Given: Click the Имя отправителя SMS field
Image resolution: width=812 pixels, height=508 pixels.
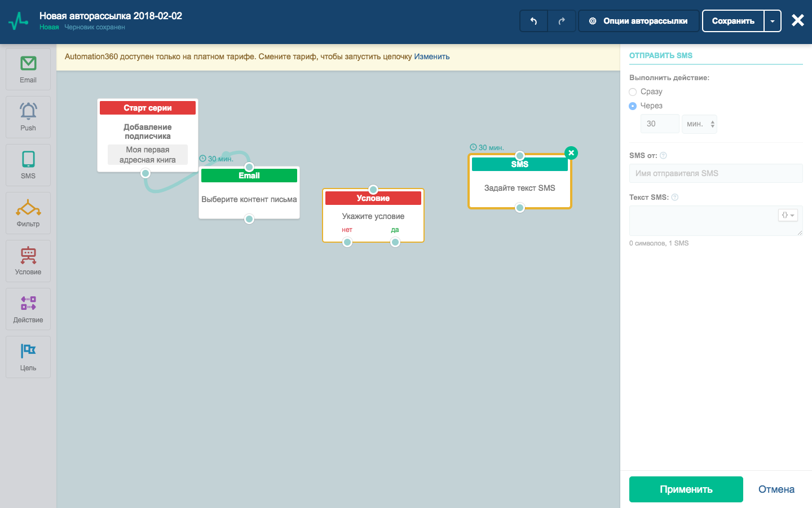Looking at the screenshot, I should coord(716,173).
